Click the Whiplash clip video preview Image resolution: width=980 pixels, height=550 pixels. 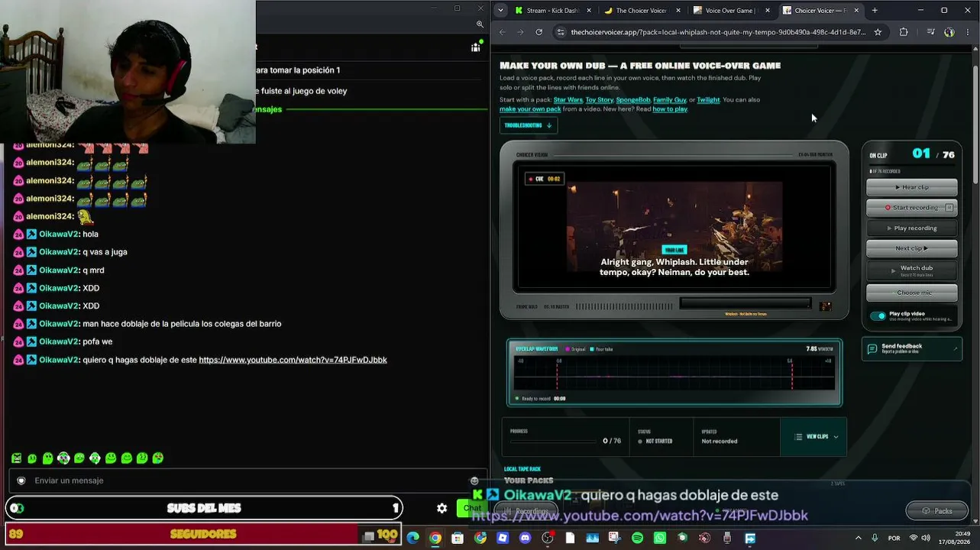674,227
